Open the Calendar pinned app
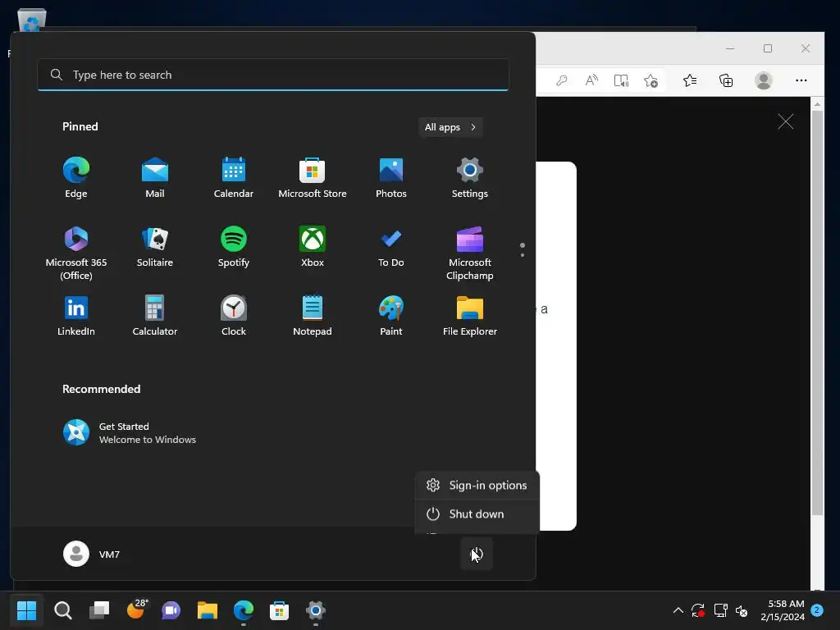The image size is (840, 630). 234,178
